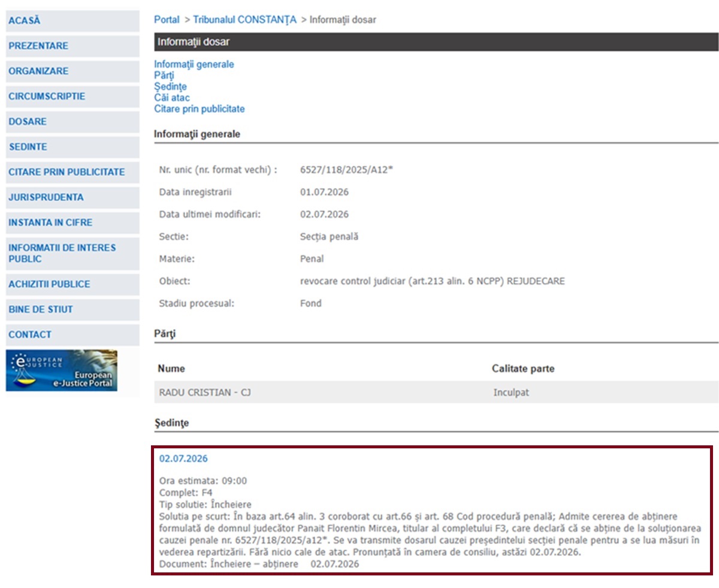The width and height of the screenshot is (719, 588).
Task: Click BINE DE STIUT menu item
Action: (72, 309)
